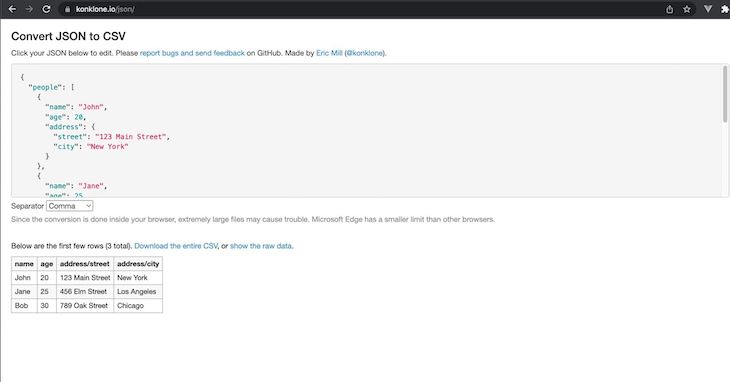Click the Convert JSON to CSV heading
This screenshot has width=730, height=382.
[68, 36]
